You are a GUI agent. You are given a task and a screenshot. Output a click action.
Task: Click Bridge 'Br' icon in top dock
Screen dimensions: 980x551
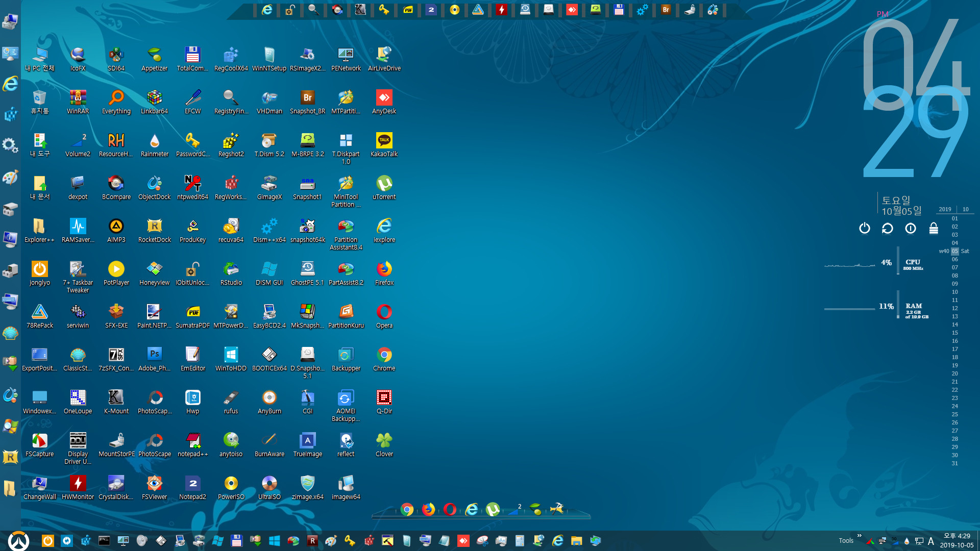[666, 10]
